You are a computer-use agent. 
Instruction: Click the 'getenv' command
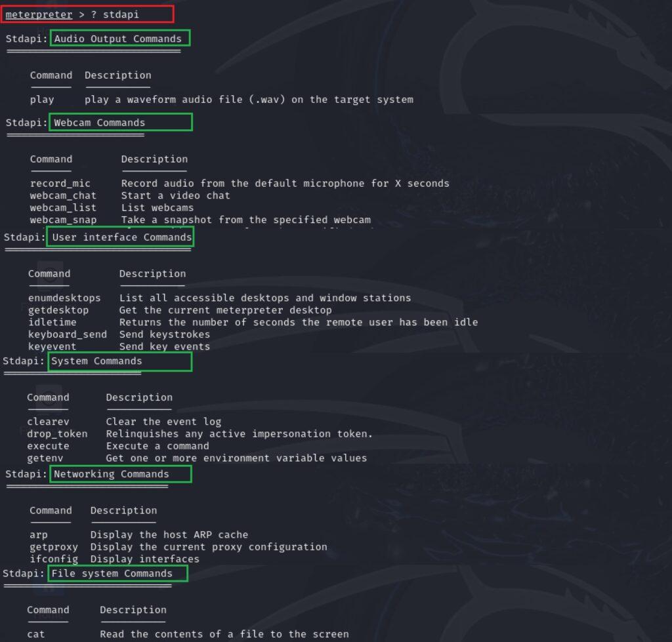point(45,458)
